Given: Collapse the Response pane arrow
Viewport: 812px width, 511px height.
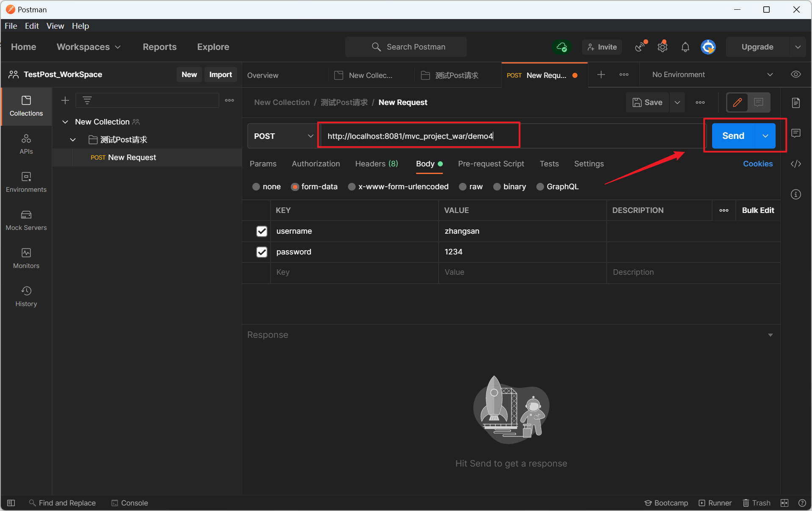Looking at the screenshot, I should tap(771, 335).
